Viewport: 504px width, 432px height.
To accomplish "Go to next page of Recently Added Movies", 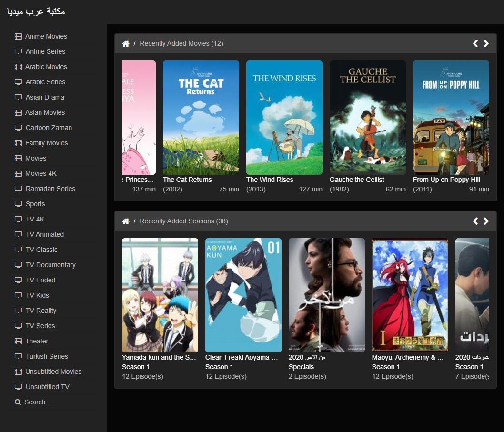I will pos(486,43).
